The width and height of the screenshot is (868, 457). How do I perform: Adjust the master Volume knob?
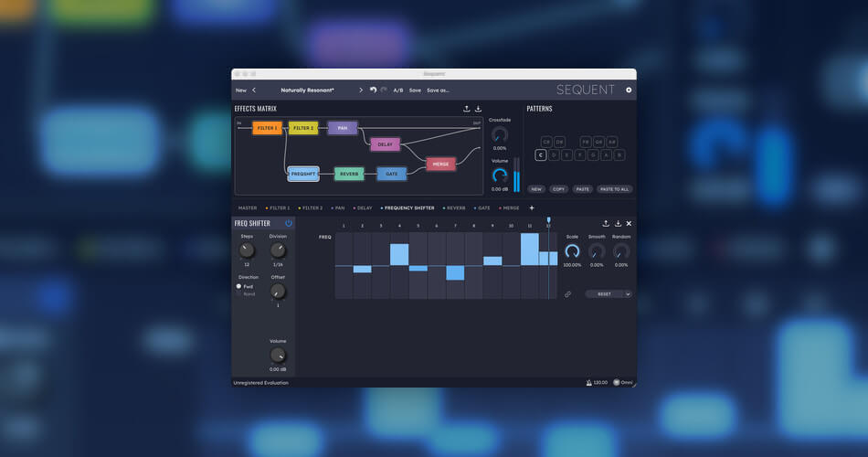[499, 175]
